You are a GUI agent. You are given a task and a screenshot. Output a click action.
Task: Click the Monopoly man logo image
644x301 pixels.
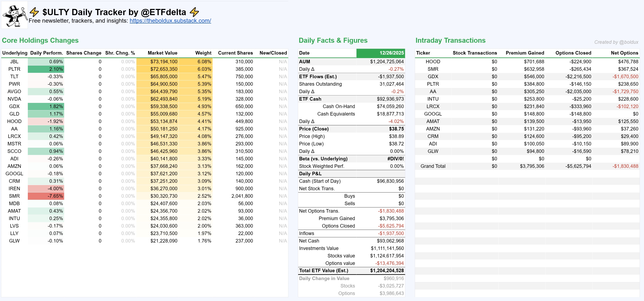[15, 16]
